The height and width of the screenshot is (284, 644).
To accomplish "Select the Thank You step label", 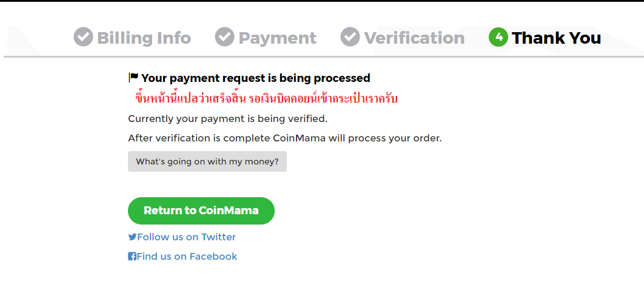I will 557,38.
